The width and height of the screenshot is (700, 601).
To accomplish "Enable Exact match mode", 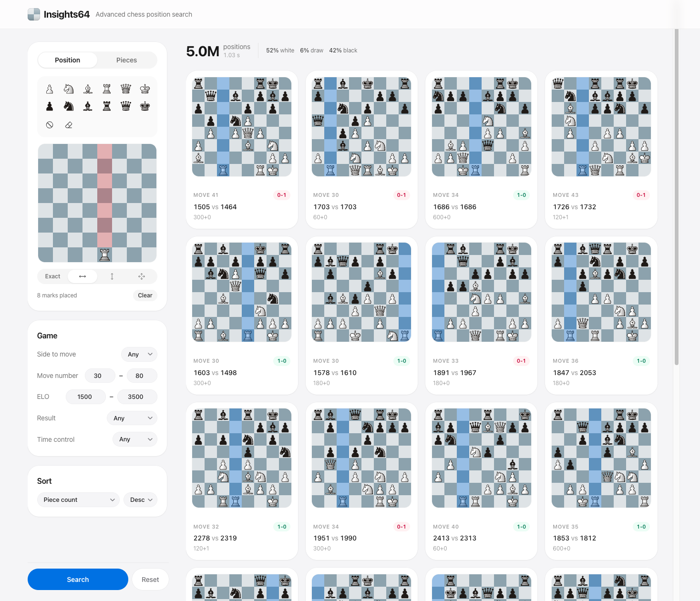I will [52, 276].
